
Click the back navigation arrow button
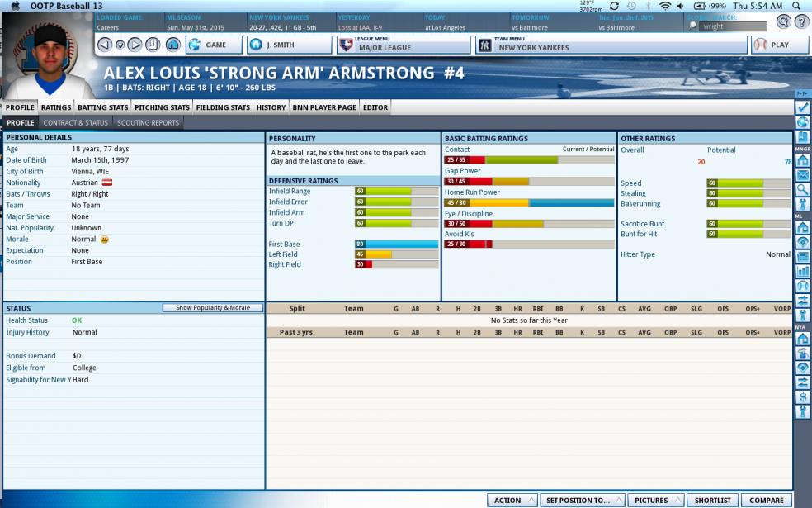pyautogui.click(x=105, y=45)
